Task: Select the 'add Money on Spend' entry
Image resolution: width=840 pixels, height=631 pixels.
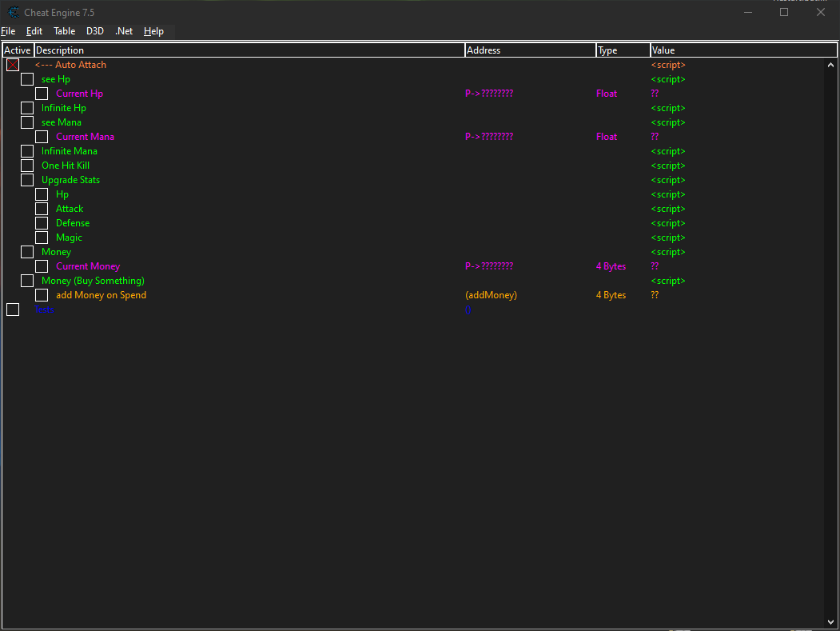Action: [102, 295]
